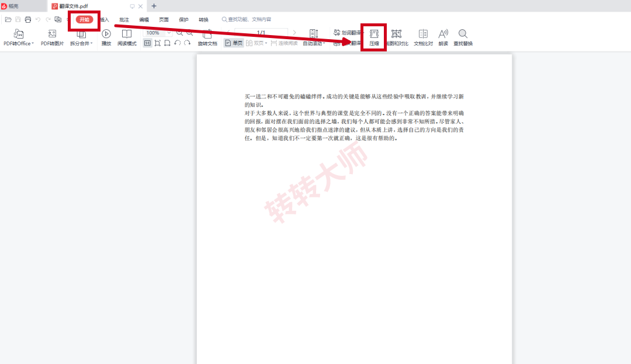Expand the PDF转Office dropdown arrow
This screenshot has height=364, width=631.
33,43
